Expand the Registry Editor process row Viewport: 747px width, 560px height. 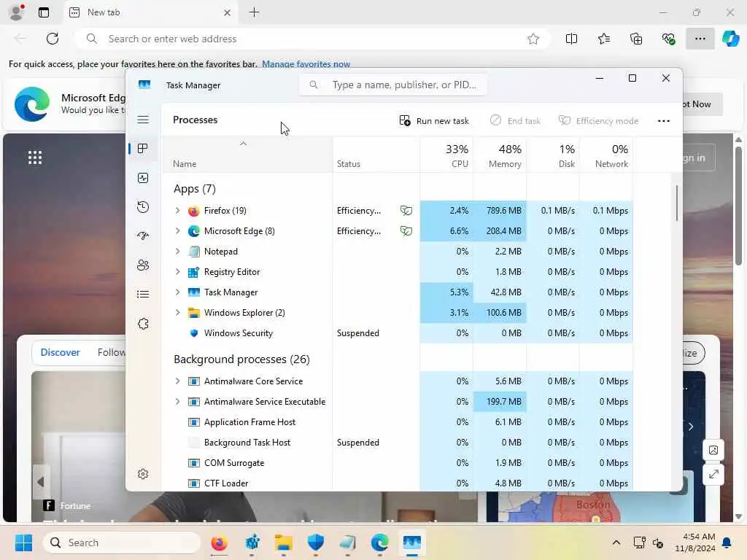point(178,272)
